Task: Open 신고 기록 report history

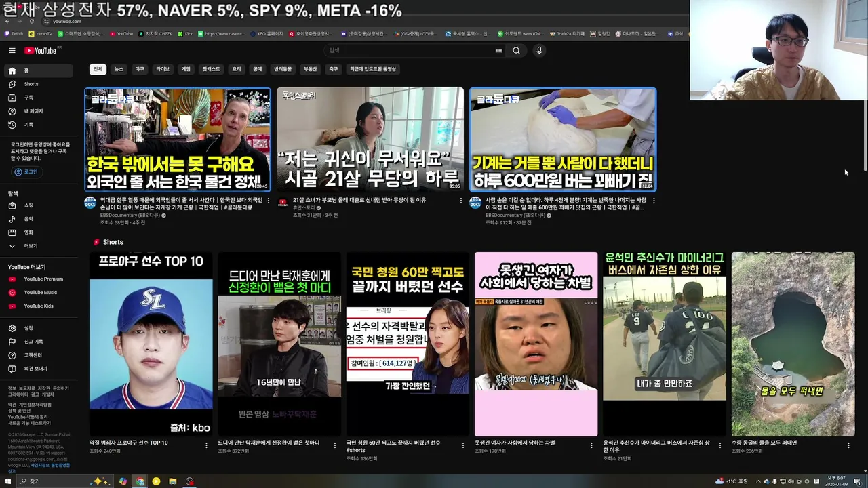Action: [39, 342]
